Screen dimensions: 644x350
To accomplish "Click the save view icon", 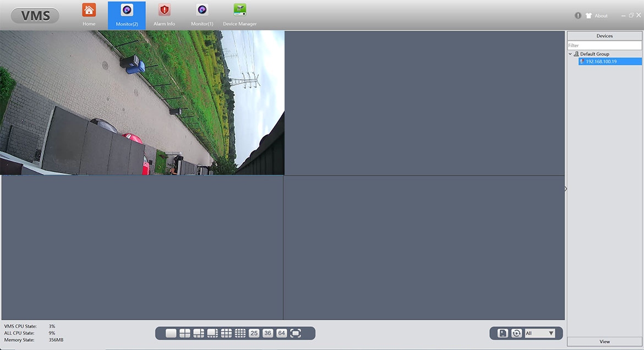I will tap(503, 333).
